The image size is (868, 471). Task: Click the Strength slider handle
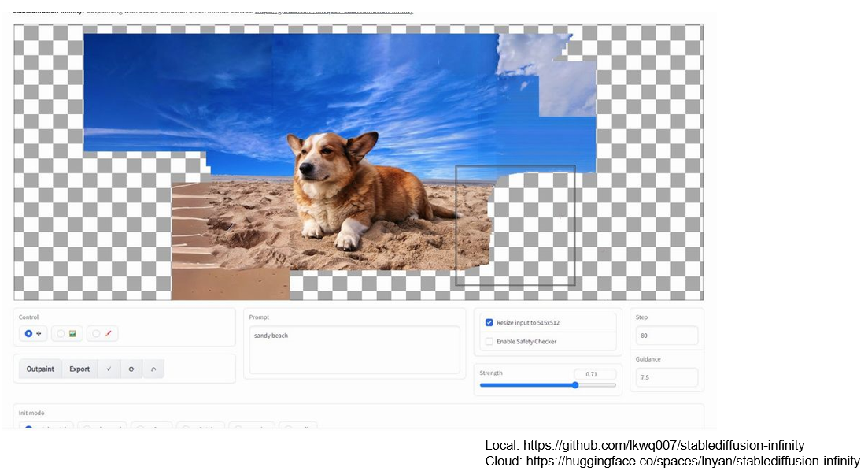(575, 385)
